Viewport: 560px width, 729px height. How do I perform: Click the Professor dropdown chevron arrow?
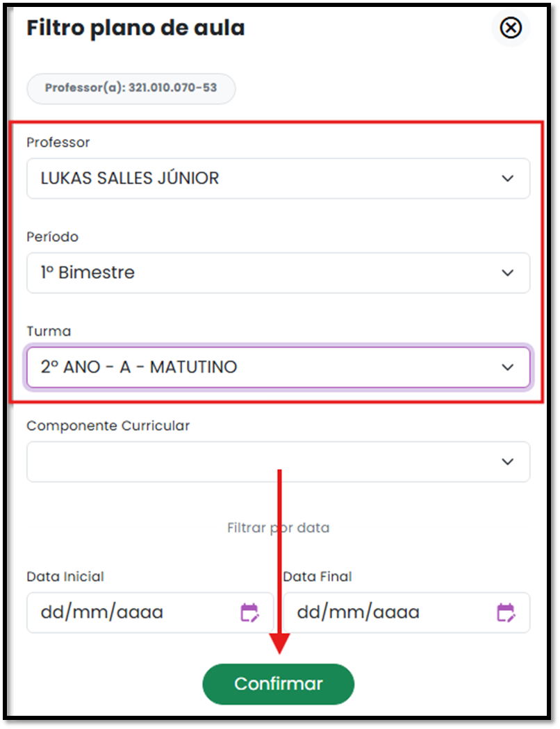pyautogui.click(x=508, y=179)
